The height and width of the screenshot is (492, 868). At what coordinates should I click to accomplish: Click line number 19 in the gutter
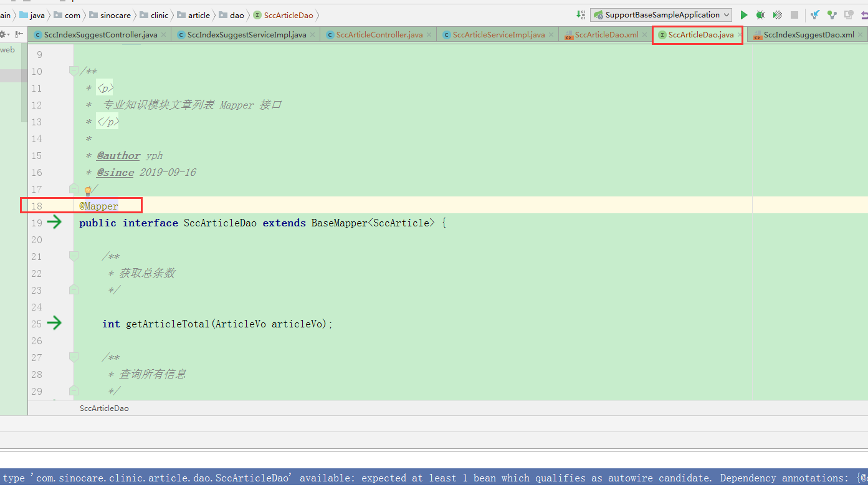[36, 223]
